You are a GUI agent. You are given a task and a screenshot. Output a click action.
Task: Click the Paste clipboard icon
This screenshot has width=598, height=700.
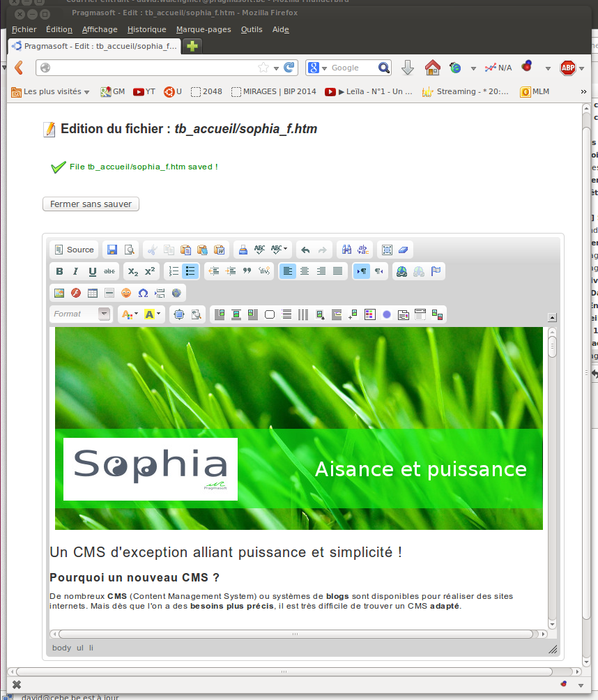[185, 250]
